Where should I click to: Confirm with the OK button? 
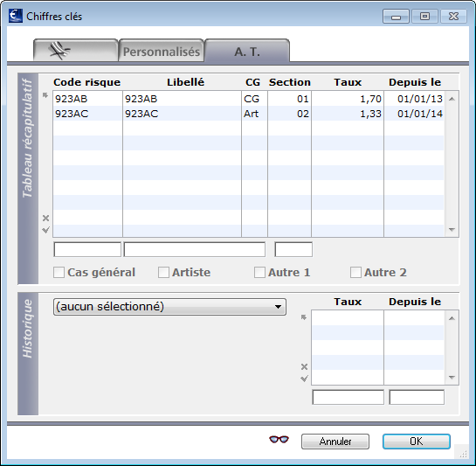(417, 442)
